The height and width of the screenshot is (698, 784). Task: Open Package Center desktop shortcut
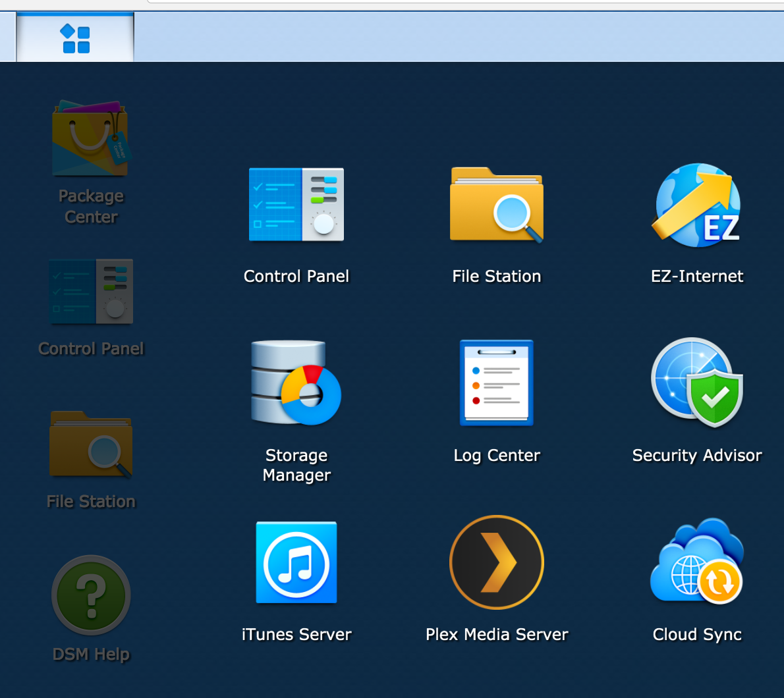coord(90,138)
